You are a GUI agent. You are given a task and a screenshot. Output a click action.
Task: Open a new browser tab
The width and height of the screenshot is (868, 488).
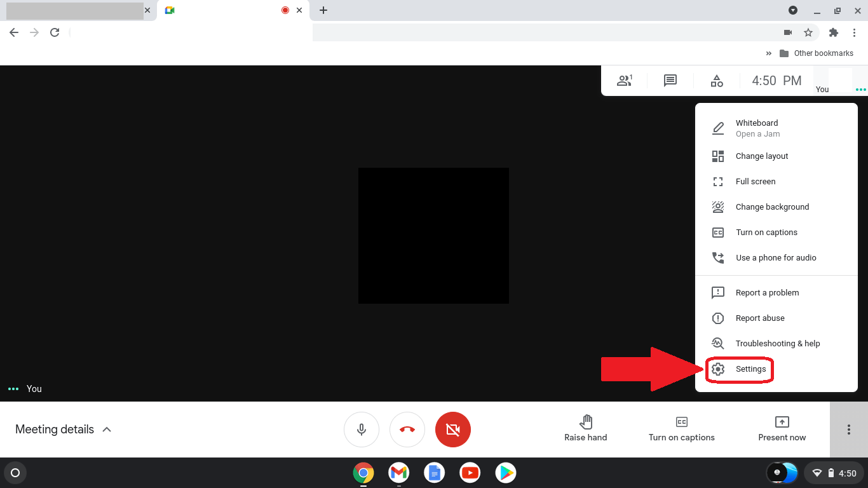click(323, 10)
